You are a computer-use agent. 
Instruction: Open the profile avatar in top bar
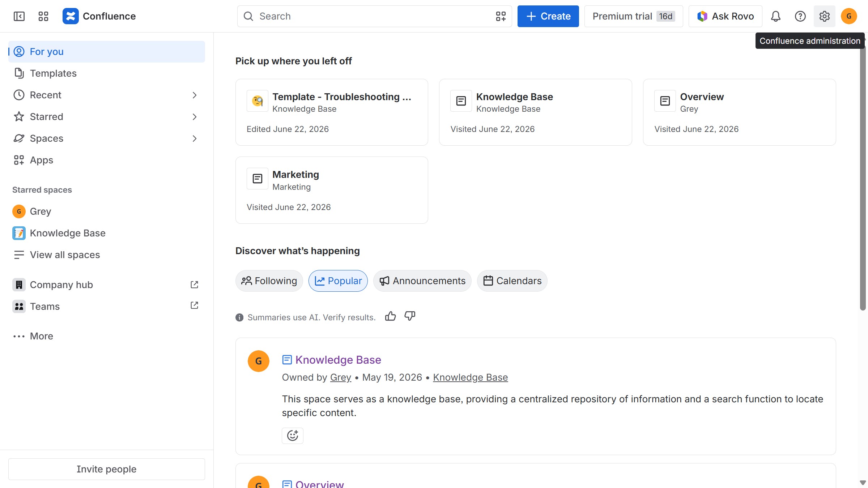pos(849,16)
